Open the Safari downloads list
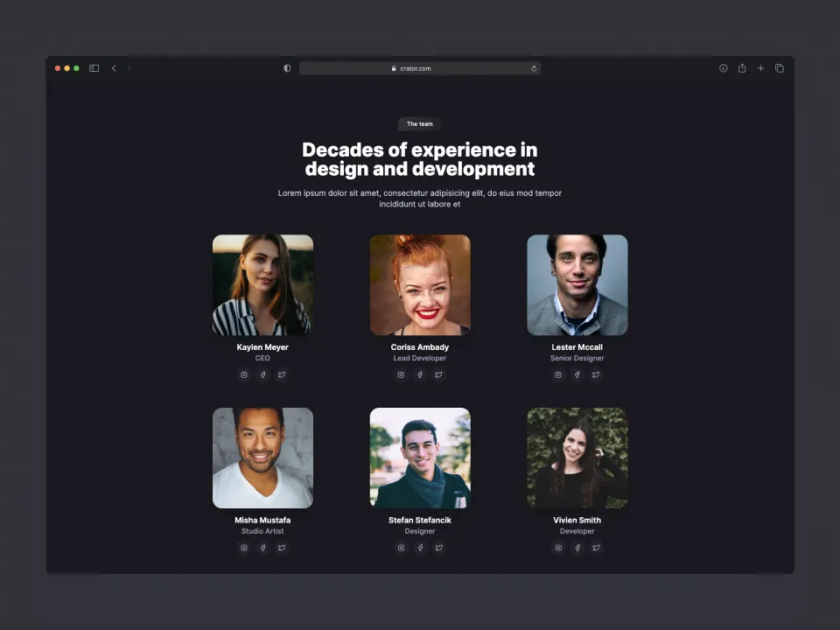840x630 pixels. 724,68
